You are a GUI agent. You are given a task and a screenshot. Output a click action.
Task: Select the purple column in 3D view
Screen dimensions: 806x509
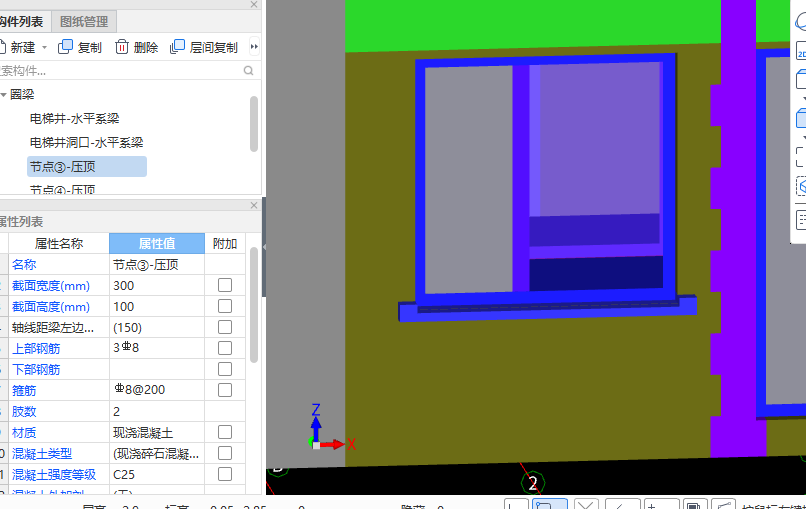[x=738, y=229]
